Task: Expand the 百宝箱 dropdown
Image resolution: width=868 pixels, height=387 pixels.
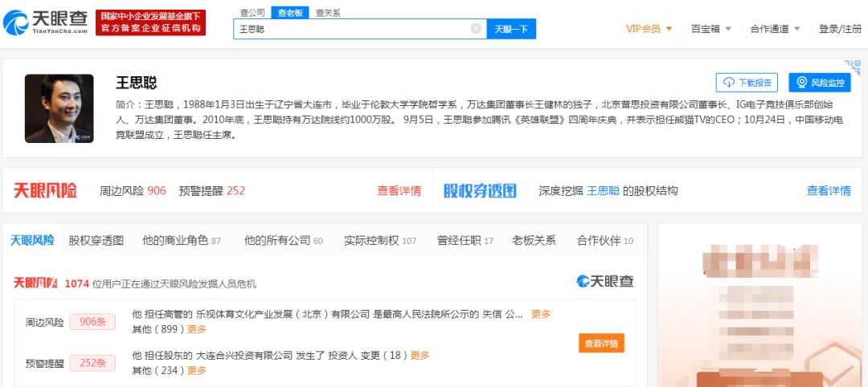Action: pos(710,29)
